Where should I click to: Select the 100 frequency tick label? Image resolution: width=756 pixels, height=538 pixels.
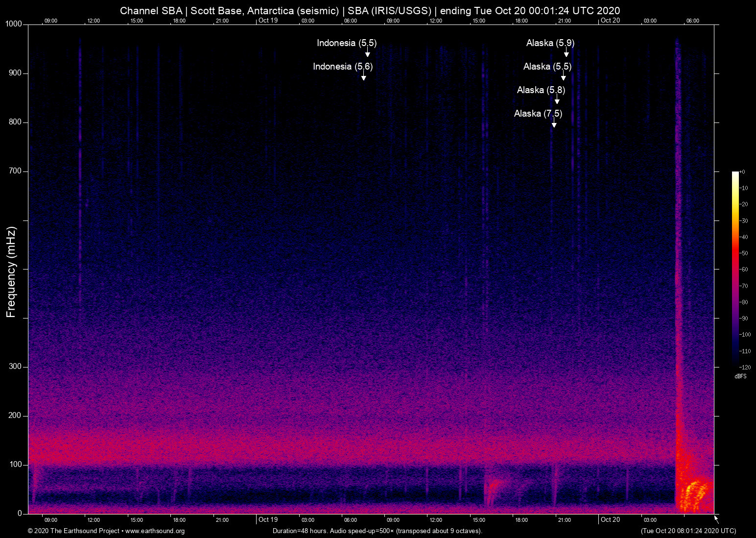[16, 463]
